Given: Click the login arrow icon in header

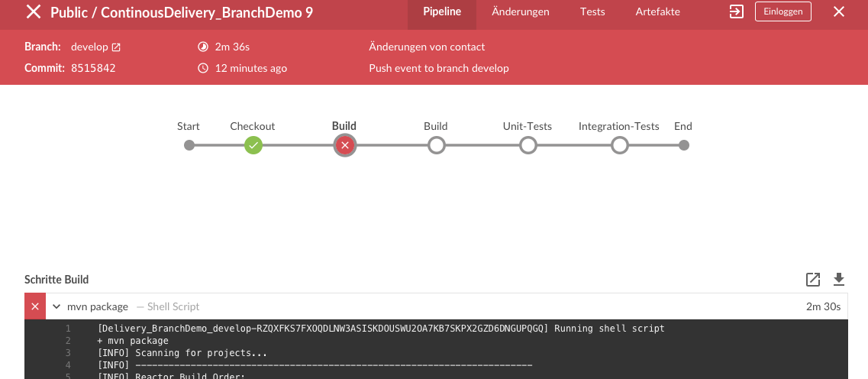Looking at the screenshot, I should point(736,11).
